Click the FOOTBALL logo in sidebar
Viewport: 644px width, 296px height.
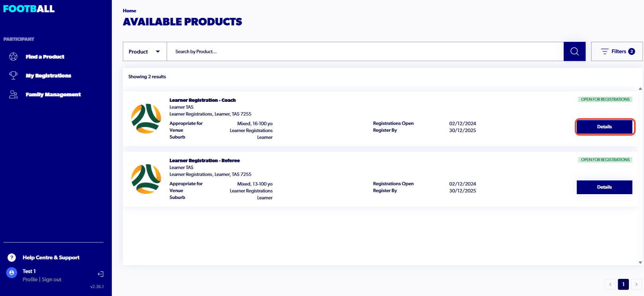click(29, 9)
